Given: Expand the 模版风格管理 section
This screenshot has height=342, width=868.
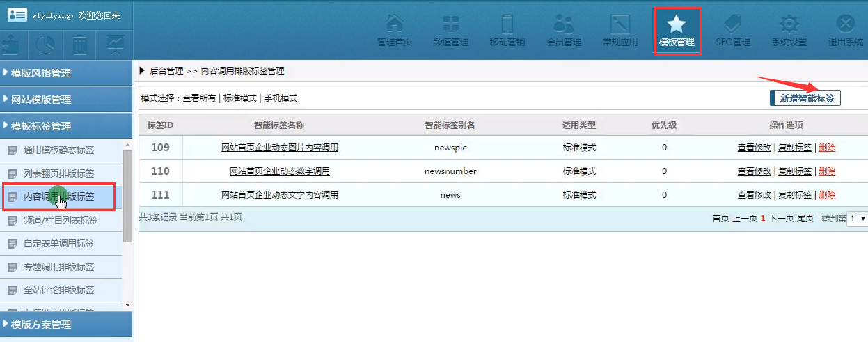Looking at the screenshot, I should coord(65,73).
